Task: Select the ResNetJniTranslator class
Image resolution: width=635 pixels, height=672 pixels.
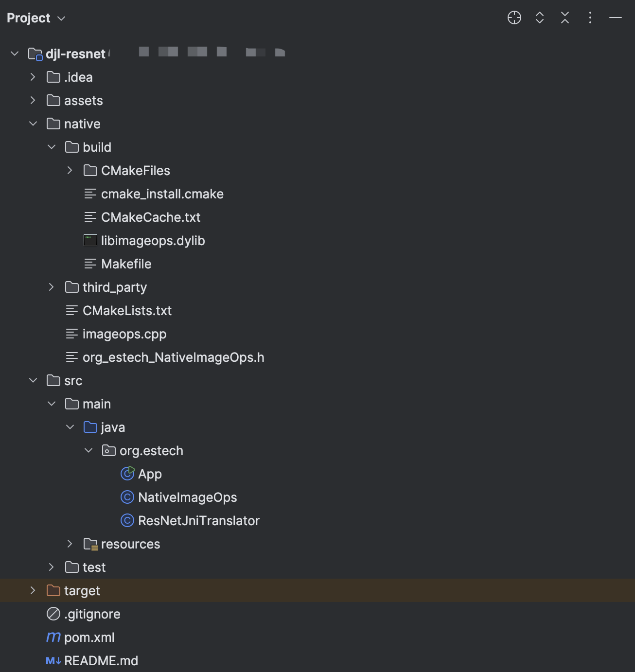Action: pos(199,520)
